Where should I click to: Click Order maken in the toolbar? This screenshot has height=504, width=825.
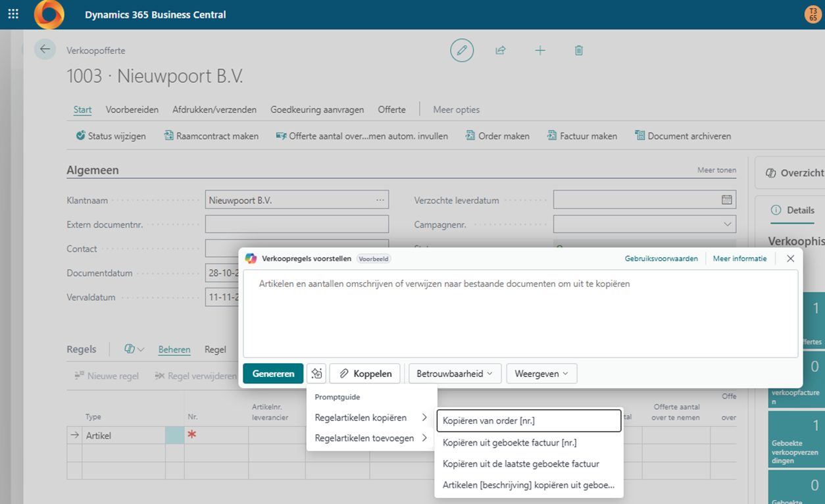tap(497, 136)
